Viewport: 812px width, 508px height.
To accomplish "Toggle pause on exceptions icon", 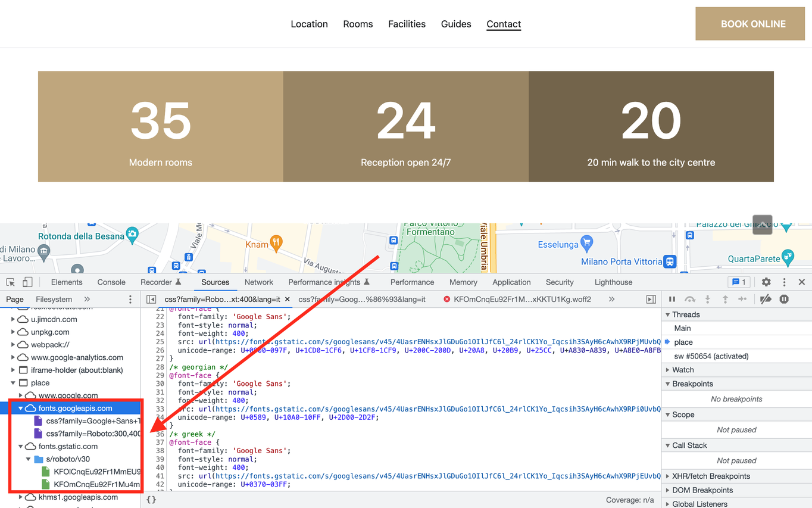I will click(784, 300).
